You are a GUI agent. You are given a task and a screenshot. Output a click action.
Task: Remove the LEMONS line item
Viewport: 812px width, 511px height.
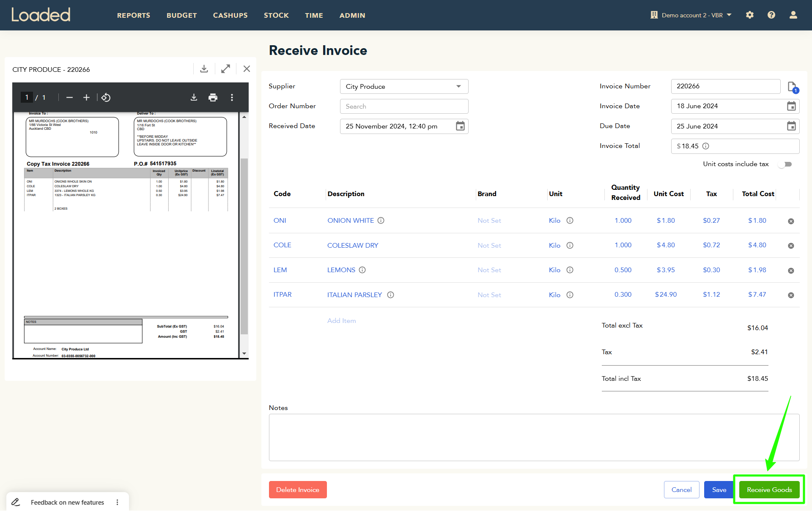[x=791, y=271]
